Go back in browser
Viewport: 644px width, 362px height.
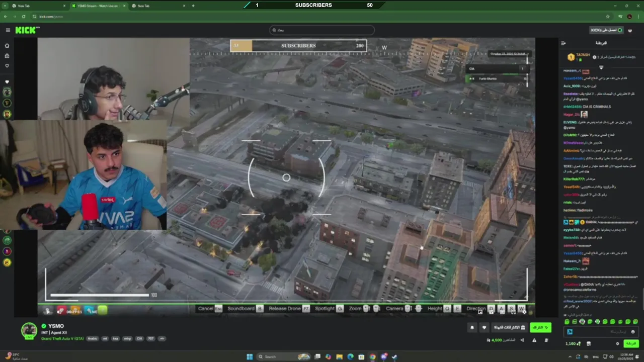click(x=6, y=17)
